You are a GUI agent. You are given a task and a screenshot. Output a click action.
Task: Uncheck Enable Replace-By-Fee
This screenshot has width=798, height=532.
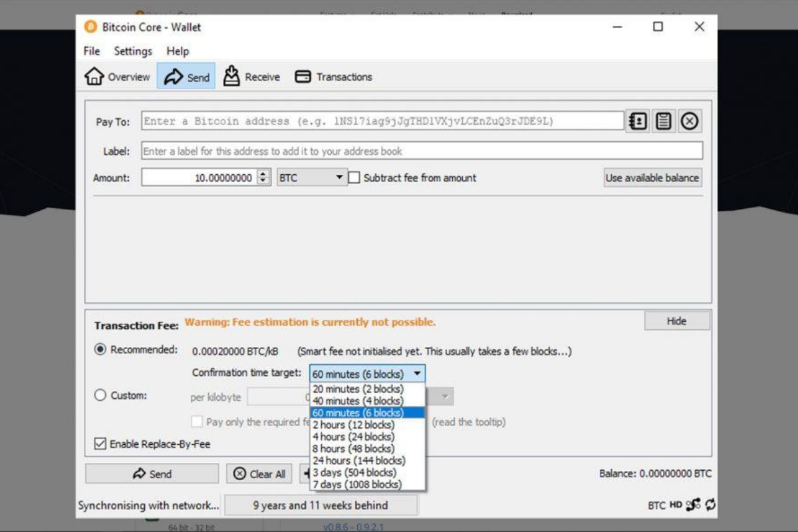[x=100, y=444]
